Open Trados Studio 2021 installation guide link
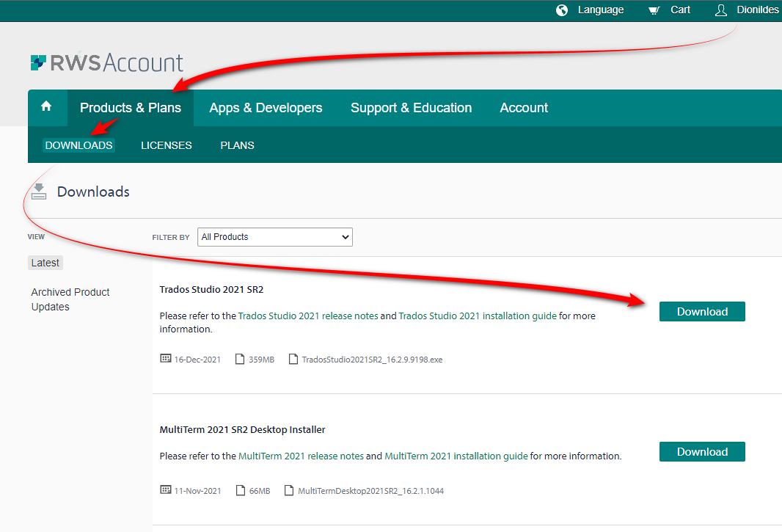 [478, 316]
